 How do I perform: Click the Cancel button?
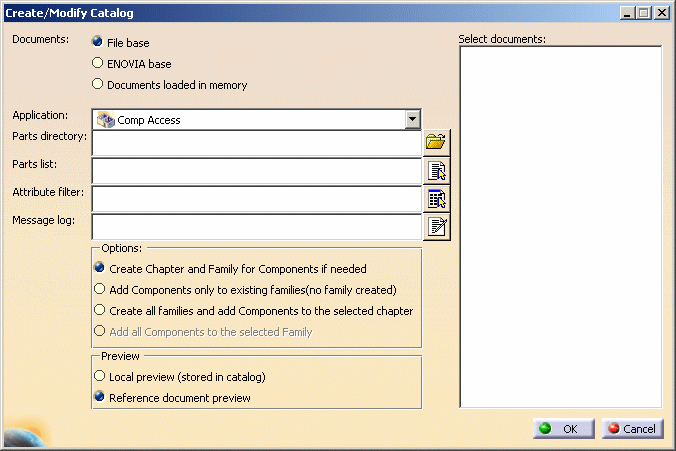pos(632,429)
